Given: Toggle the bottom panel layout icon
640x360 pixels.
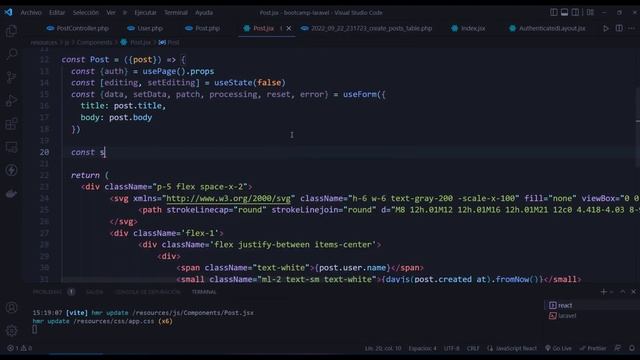Looking at the screenshot, I should click(x=564, y=12).
